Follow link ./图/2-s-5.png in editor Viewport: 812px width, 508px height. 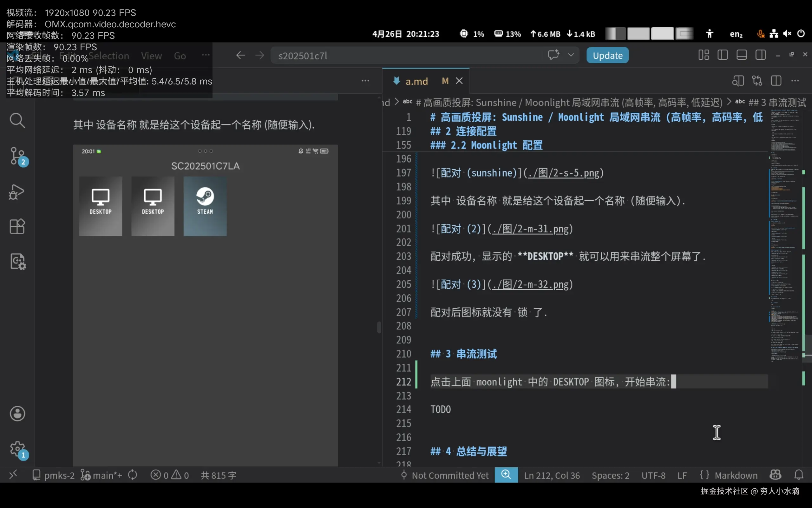point(564,173)
